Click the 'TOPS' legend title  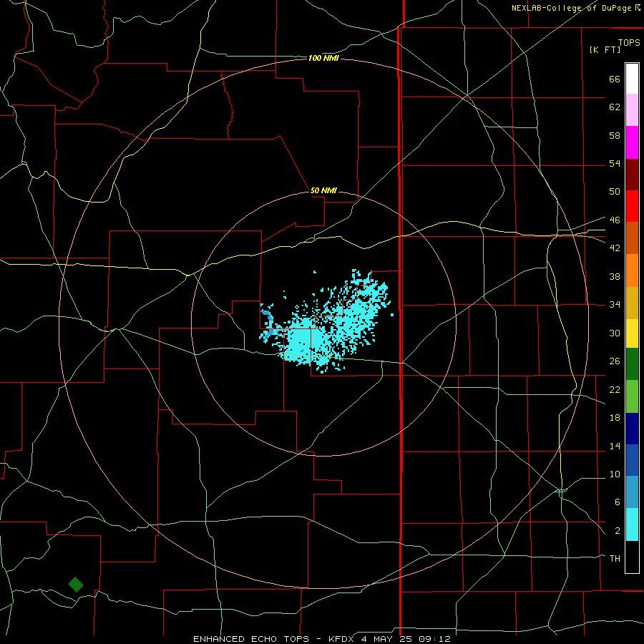(629, 43)
